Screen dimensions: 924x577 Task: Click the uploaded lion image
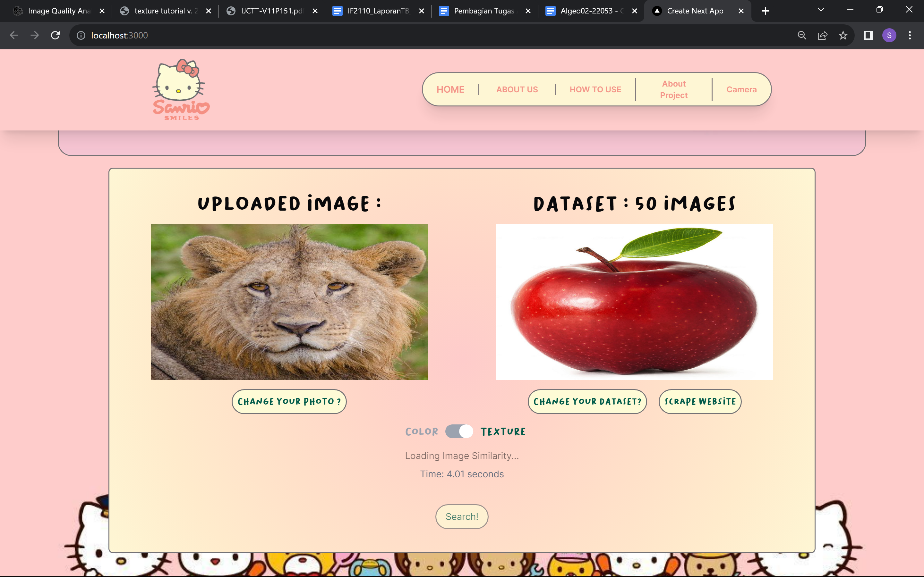289,301
